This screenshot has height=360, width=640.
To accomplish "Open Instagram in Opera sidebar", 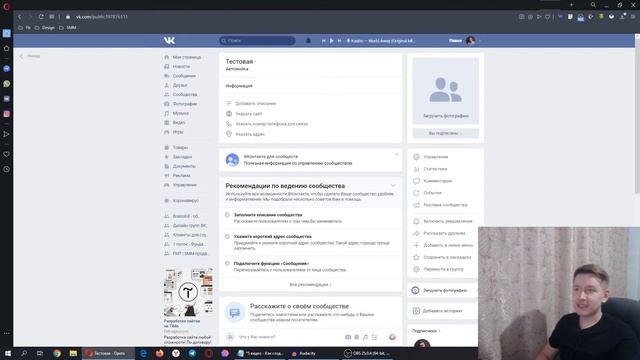I will point(7,114).
